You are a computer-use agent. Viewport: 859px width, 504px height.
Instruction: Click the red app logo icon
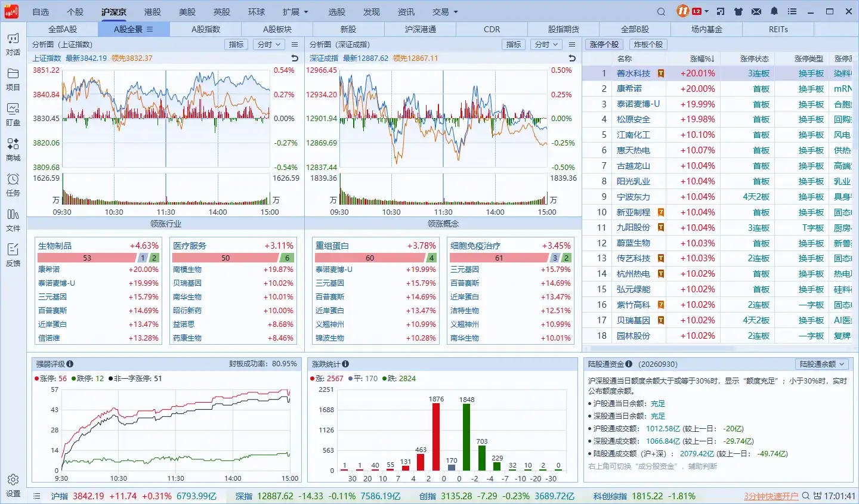pos(11,11)
